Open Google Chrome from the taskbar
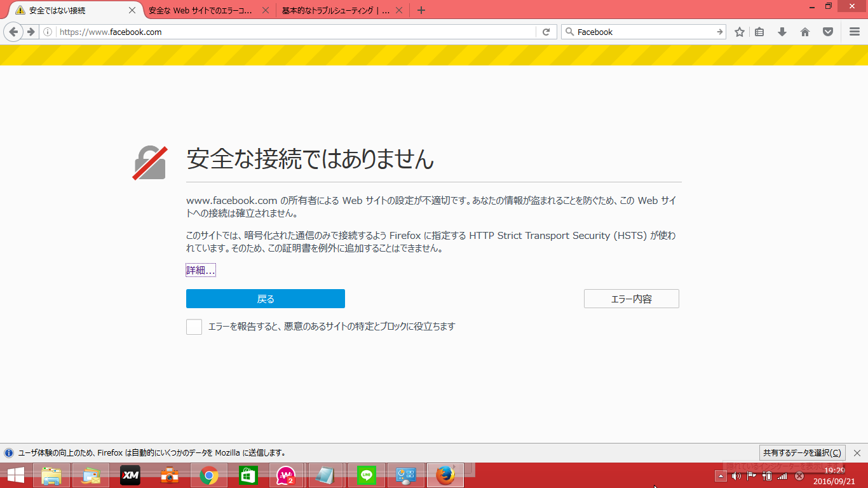The height and width of the screenshot is (488, 868). 209,475
